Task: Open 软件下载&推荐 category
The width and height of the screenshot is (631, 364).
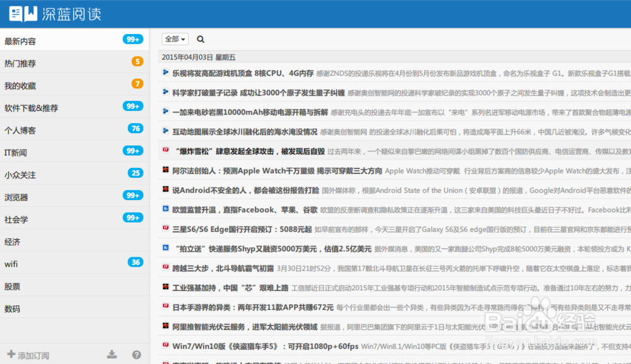Action: point(74,106)
